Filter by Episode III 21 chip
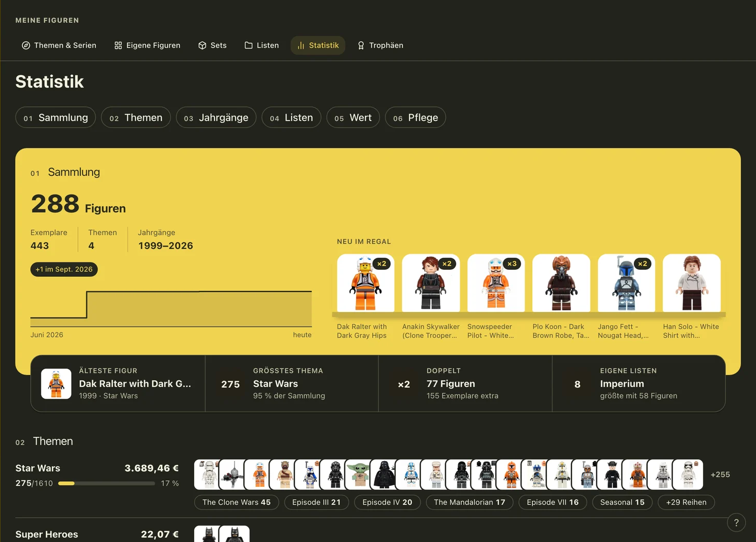The height and width of the screenshot is (542, 756). tap(316, 502)
